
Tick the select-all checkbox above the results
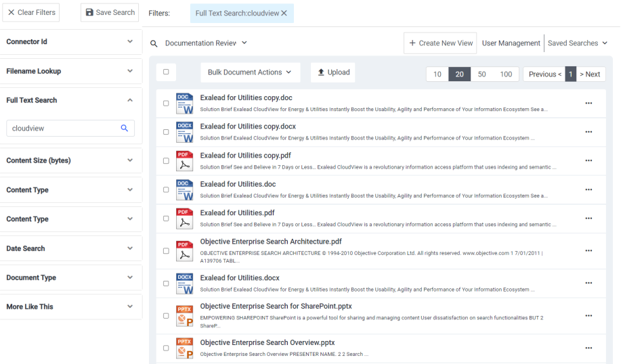[166, 72]
